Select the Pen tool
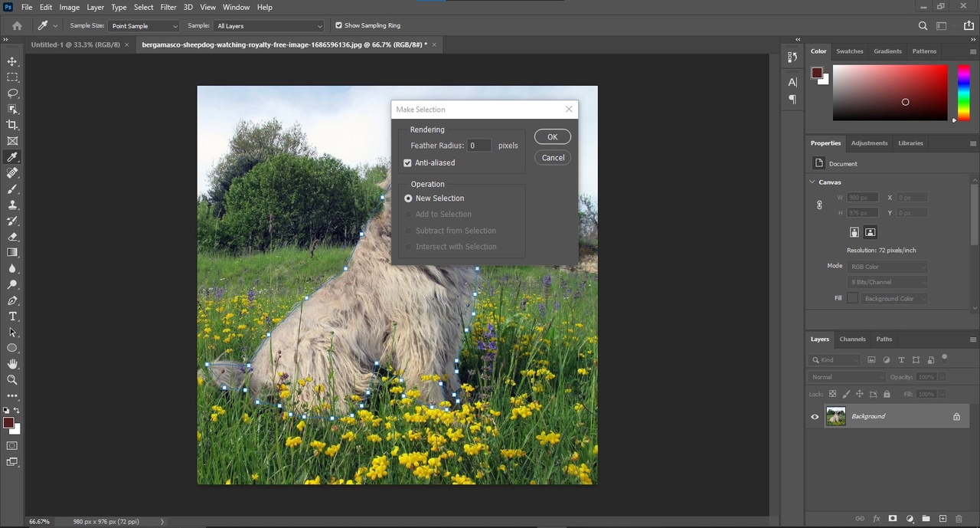The image size is (980, 528). (12, 300)
